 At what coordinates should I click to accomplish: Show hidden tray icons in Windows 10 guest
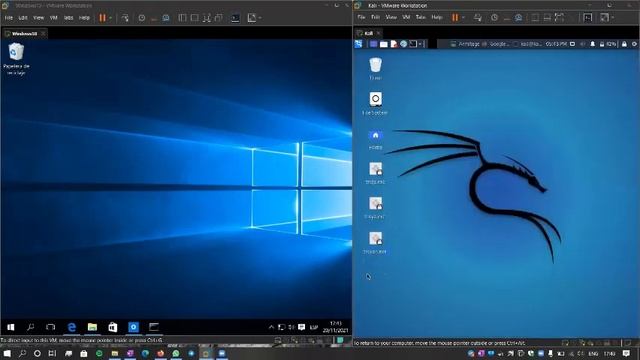271,327
